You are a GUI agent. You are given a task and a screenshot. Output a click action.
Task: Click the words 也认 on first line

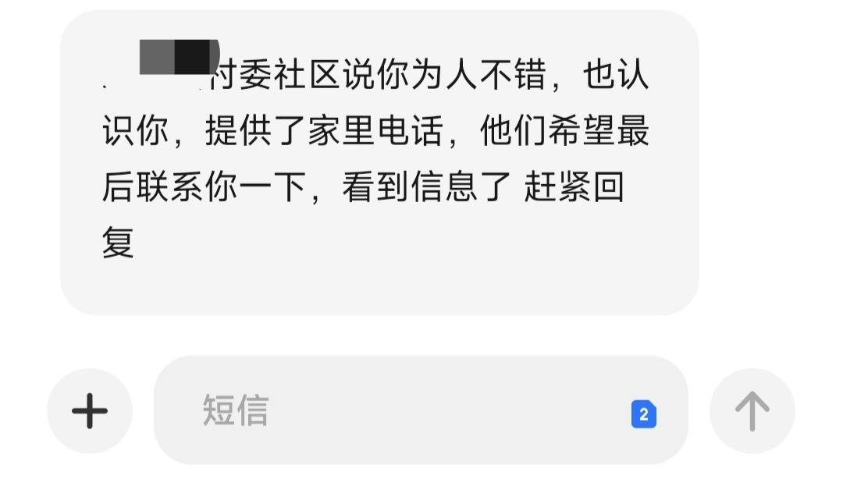click(x=616, y=75)
